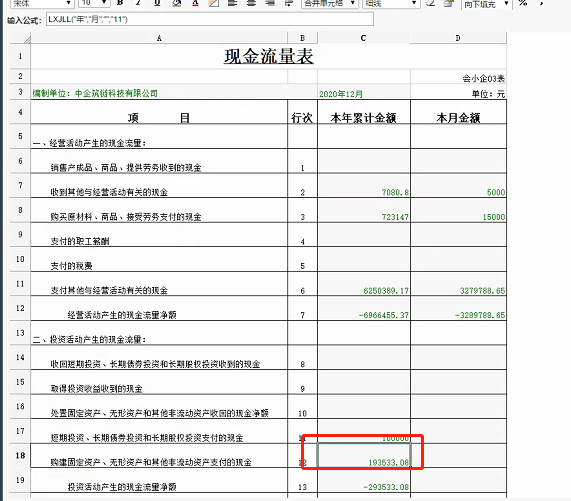Expand the fill down dropdown
Viewport: 571px width, 501px height.
point(487,4)
